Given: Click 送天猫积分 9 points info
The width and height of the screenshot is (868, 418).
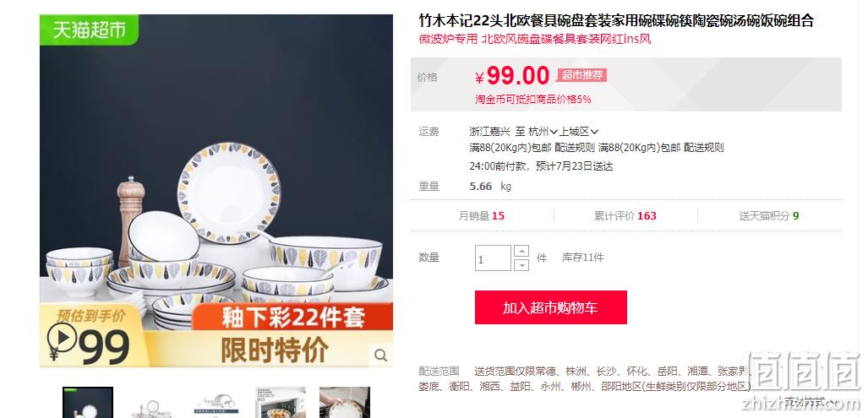Looking at the screenshot, I should 769,215.
